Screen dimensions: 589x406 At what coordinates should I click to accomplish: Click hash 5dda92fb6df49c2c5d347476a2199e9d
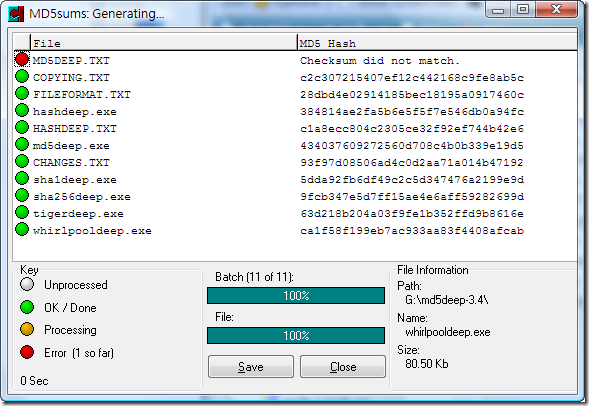point(412,180)
